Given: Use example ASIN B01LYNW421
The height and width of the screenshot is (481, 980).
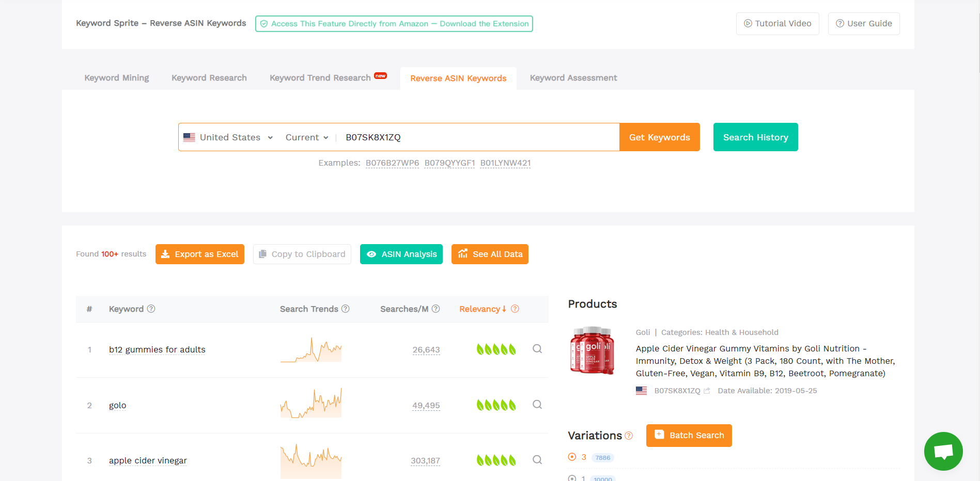Looking at the screenshot, I should [x=505, y=163].
